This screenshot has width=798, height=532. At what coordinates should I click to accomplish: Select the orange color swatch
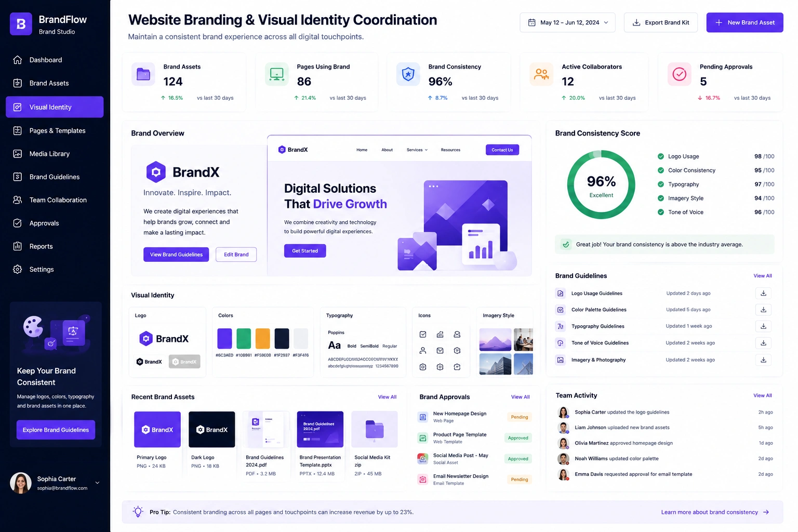(263, 339)
